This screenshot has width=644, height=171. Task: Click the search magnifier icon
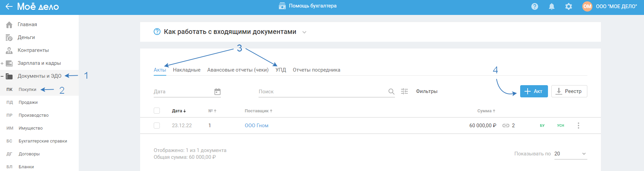(391, 92)
